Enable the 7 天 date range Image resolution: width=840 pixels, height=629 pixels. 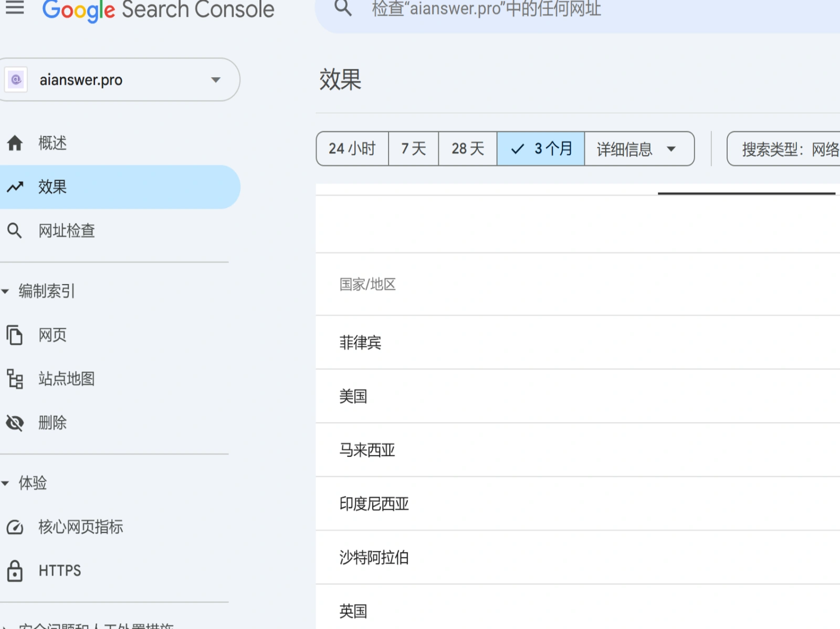pos(413,149)
